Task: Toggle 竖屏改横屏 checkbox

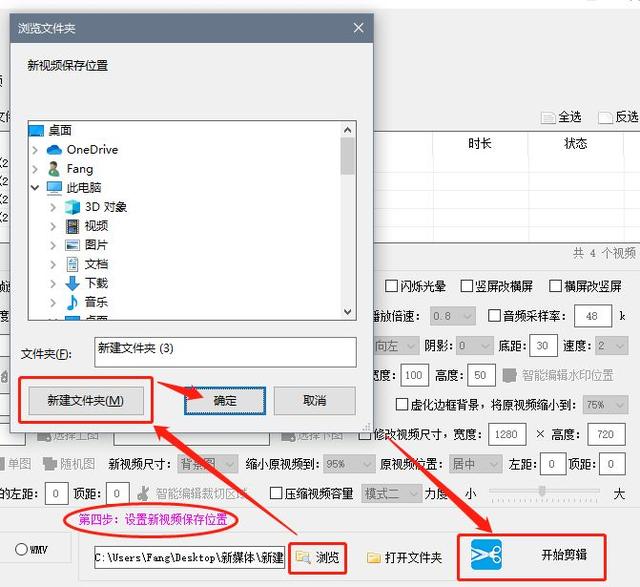Action: click(466, 286)
